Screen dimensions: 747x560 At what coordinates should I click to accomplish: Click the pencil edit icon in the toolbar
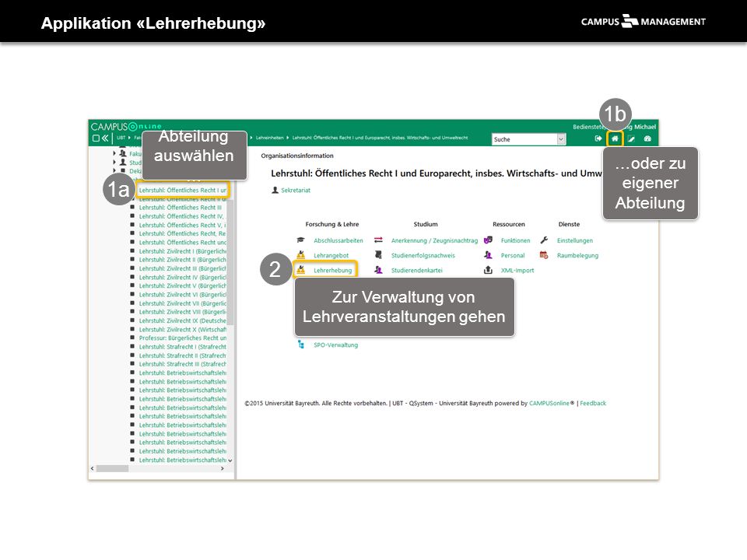(x=631, y=138)
